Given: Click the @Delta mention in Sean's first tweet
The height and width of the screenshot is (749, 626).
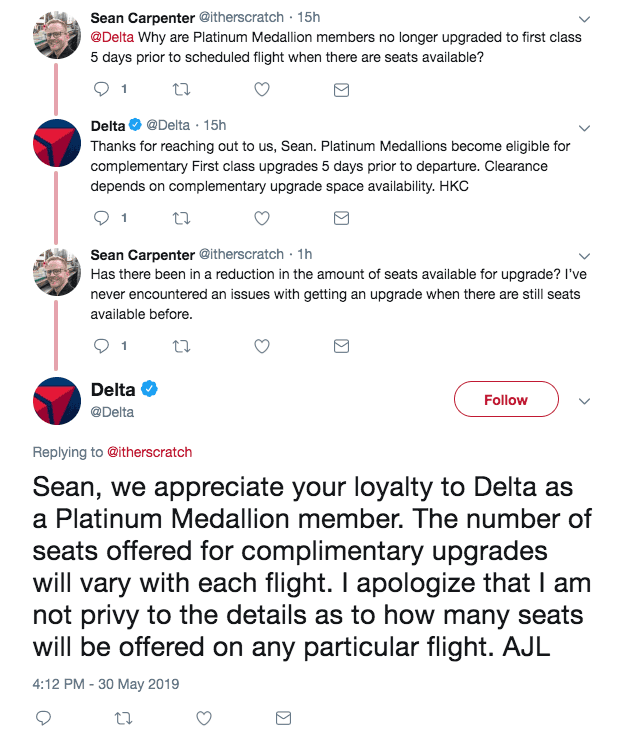Looking at the screenshot, I should [x=111, y=38].
